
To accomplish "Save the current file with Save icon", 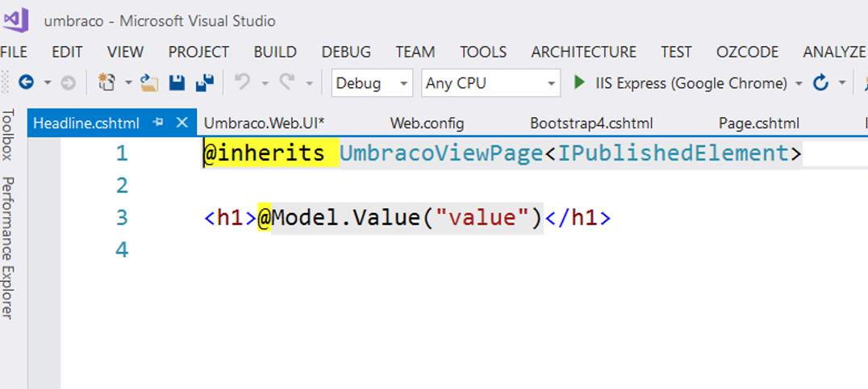I will tap(177, 83).
